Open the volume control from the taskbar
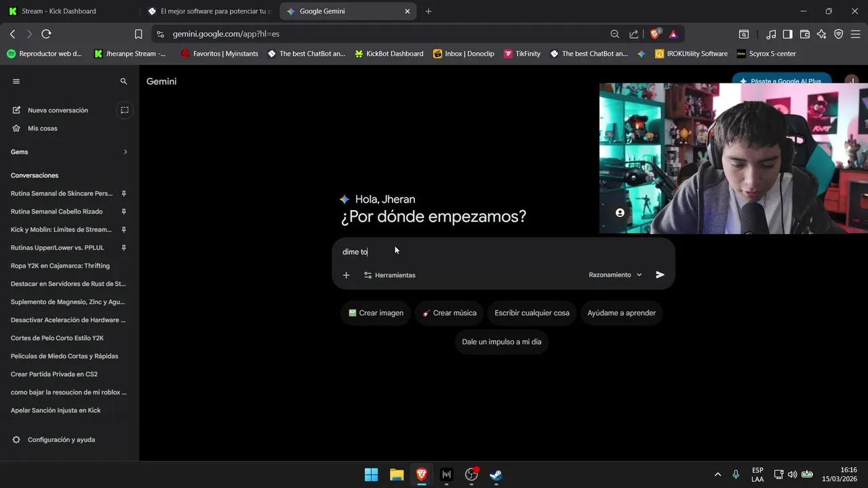Viewport: 868px width, 488px height. [792, 474]
